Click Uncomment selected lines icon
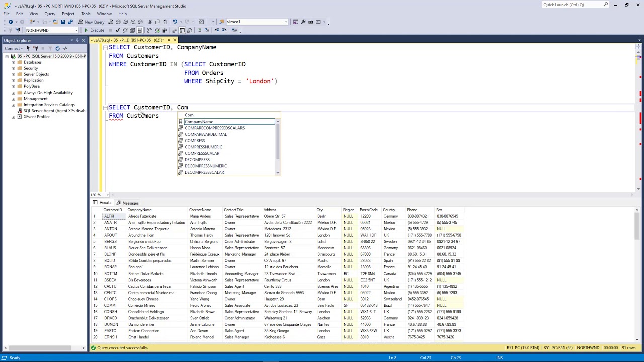The height and width of the screenshot is (362, 644). click(x=207, y=30)
